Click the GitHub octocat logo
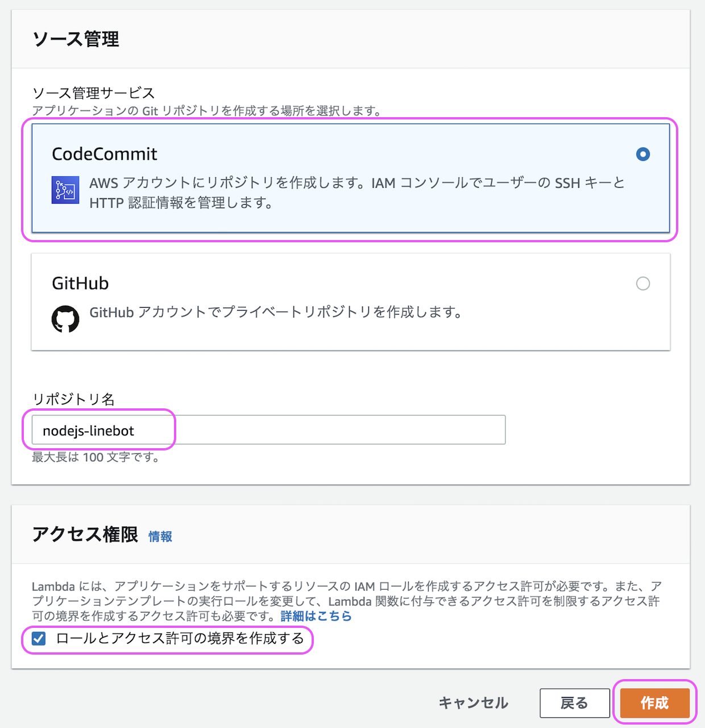Image resolution: width=705 pixels, height=728 pixels. pyautogui.click(x=65, y=318)
